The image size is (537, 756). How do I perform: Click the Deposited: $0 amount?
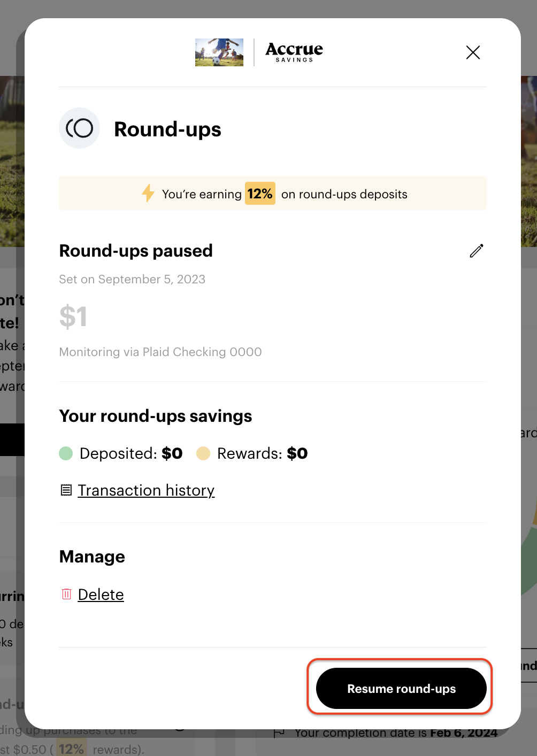(172, 453)
